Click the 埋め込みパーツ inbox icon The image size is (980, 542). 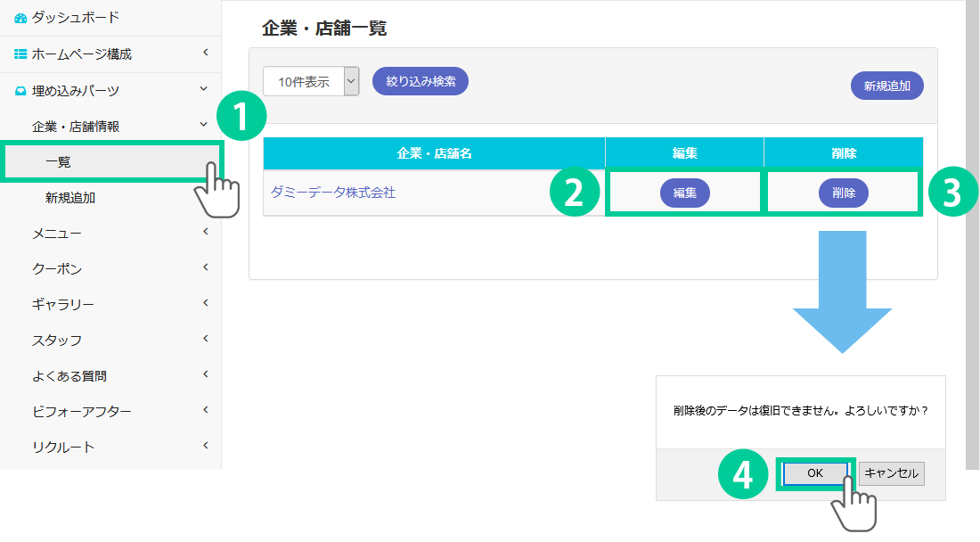pyautogui.click(x=20, y=91)
